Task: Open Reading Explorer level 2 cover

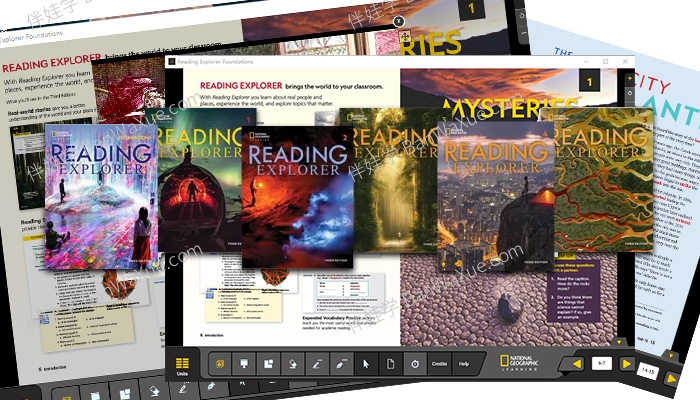Action: pyautogui.click(x=297, y=197)
